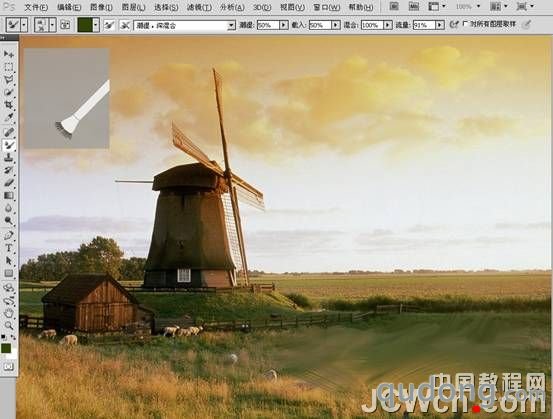Image resolution: width=553 pixels, height=419 pixels.
Task: Open the 图像(I) menu
Action: pyautogui.click(x=101, y=7)
